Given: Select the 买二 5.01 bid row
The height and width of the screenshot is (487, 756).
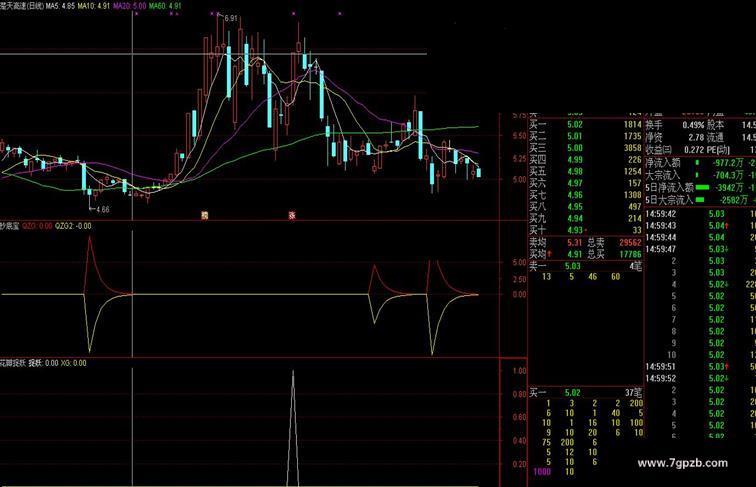Looking at the screenshot, I should (x=585, y=136).
